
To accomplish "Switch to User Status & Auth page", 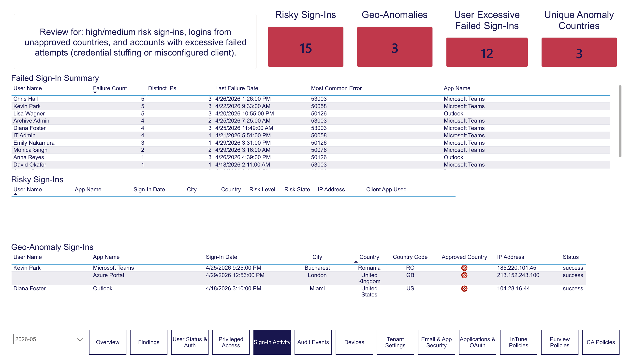I will (190, 342).
